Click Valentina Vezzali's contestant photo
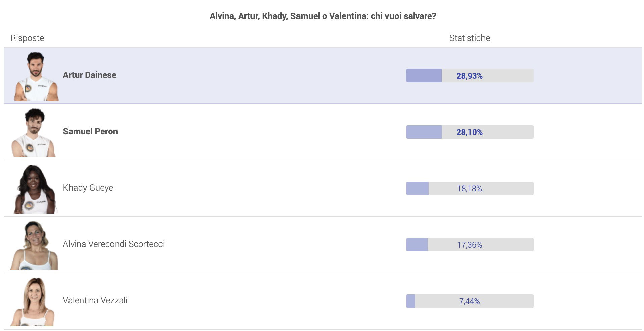 (33, 302)
